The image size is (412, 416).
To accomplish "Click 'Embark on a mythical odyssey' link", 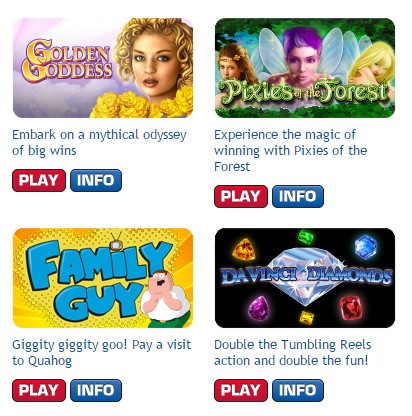I will pos(99,143).
